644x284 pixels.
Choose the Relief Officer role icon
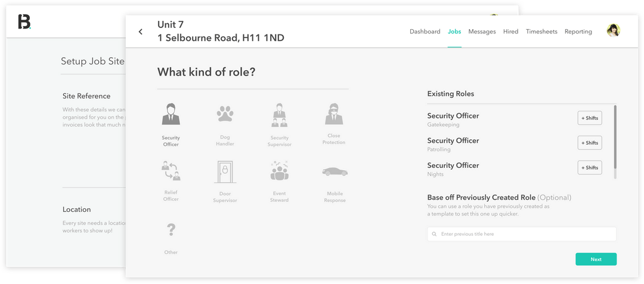pos(171,172)
